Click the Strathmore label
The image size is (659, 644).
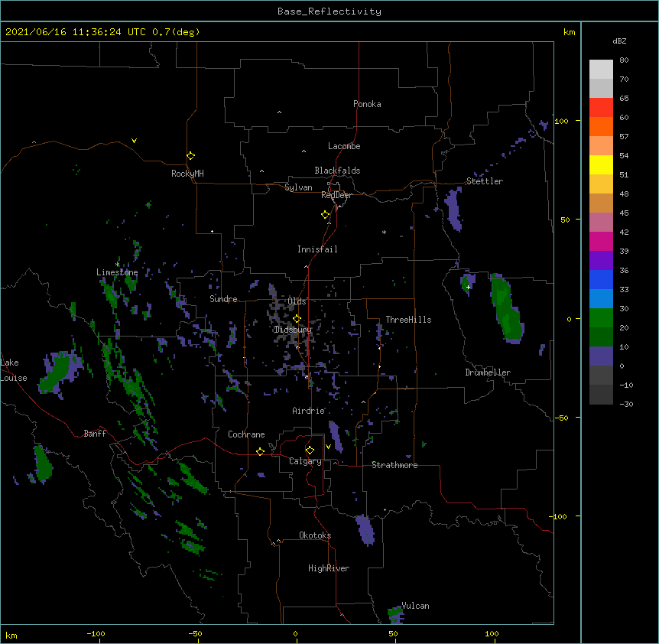(394, 465)
